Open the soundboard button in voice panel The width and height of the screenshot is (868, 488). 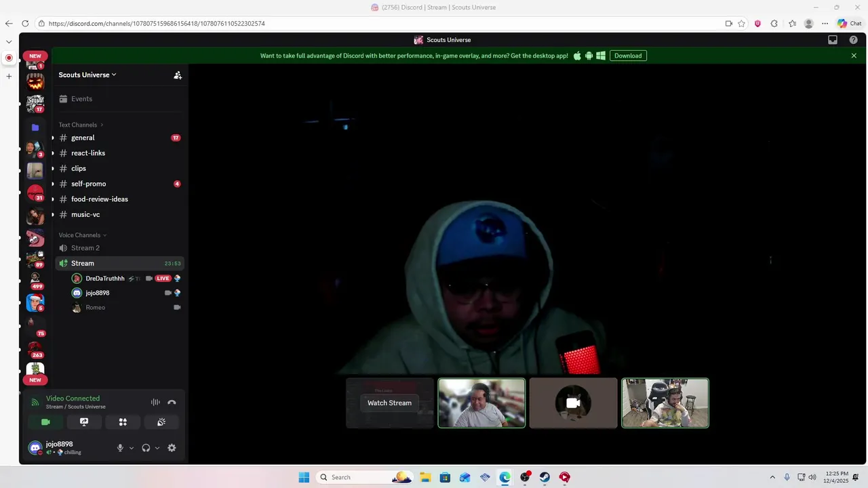tap(161, 422)
